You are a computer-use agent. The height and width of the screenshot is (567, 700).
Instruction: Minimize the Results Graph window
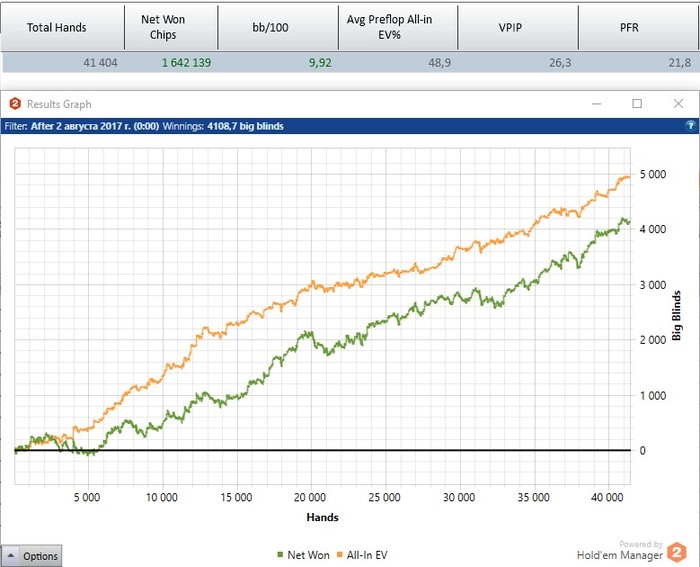point(596,104)
